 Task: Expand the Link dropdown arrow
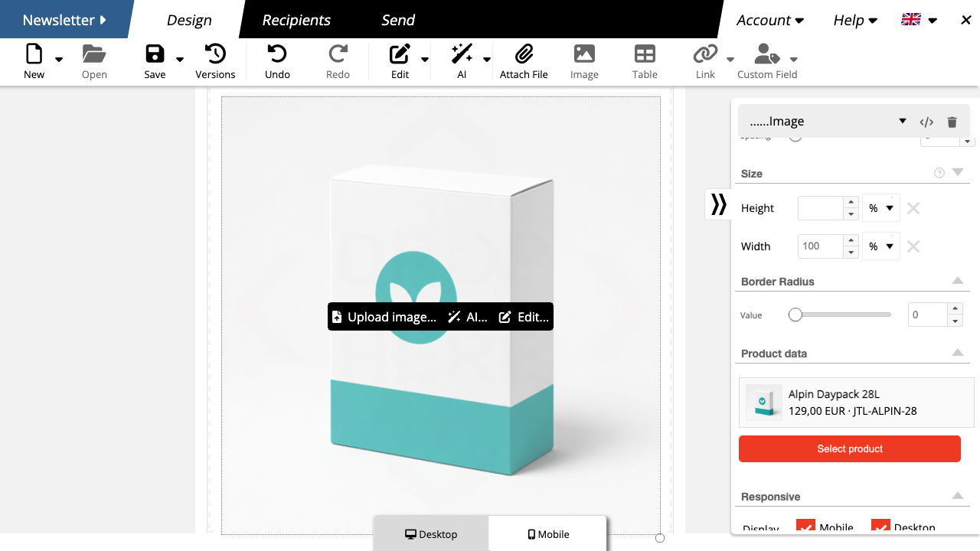click(730, 60)
